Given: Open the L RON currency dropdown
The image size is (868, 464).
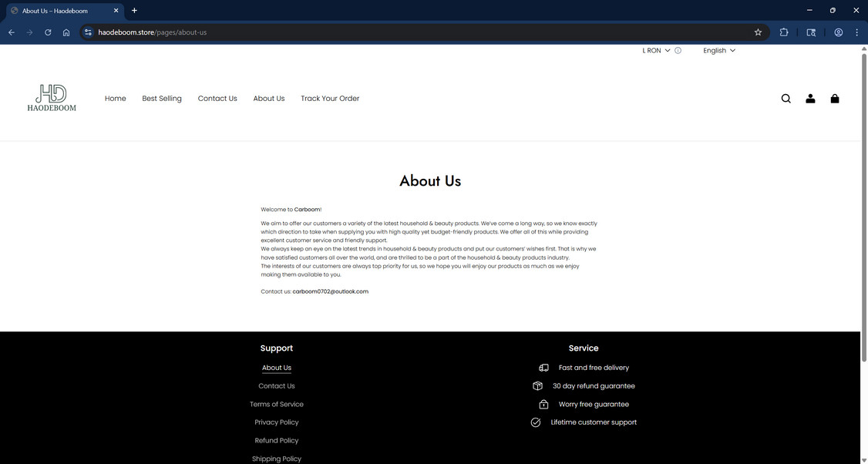Looking at the screenshot, I should pos(654,51).
